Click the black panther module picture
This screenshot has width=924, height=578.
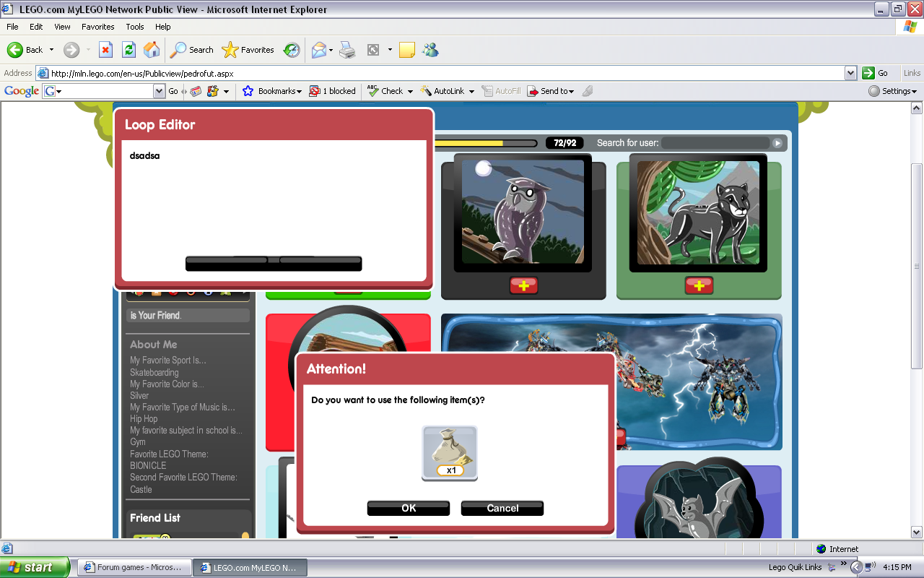698,212
